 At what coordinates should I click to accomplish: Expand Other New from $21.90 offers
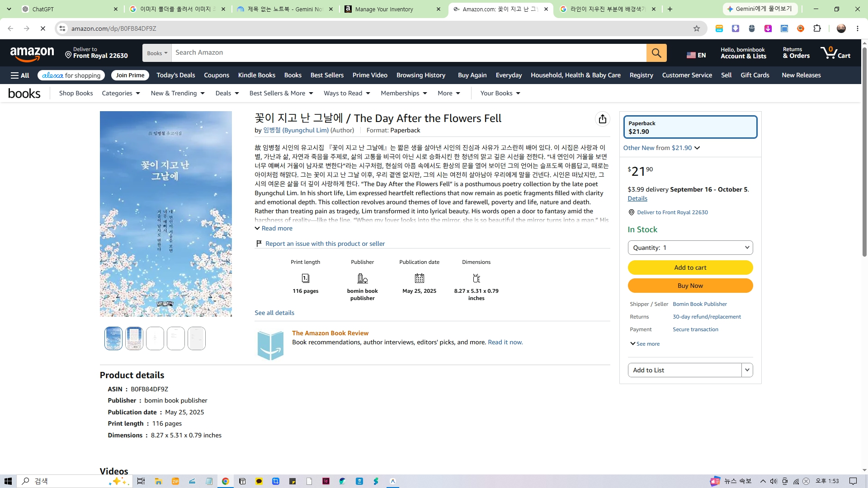point(661,148)
